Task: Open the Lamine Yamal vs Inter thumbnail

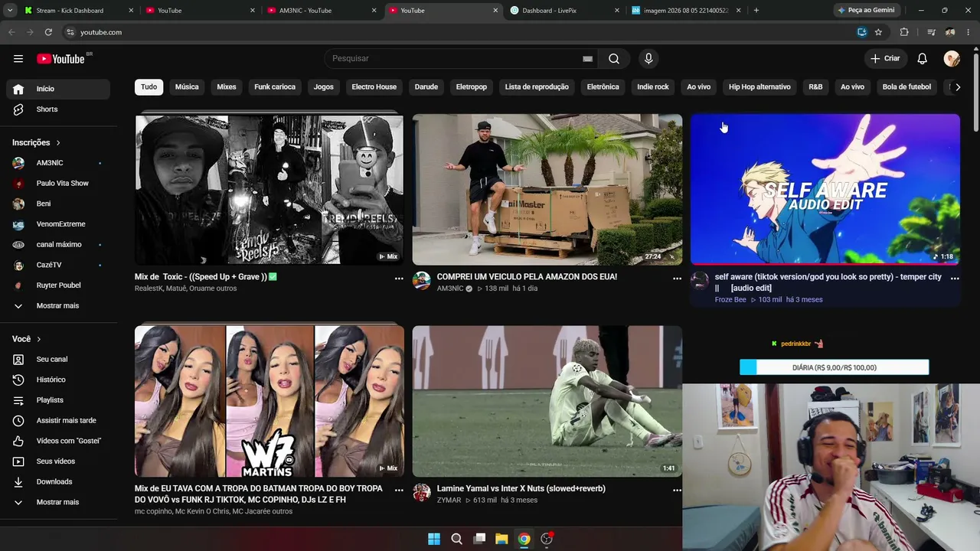Action: click(547, 401)
